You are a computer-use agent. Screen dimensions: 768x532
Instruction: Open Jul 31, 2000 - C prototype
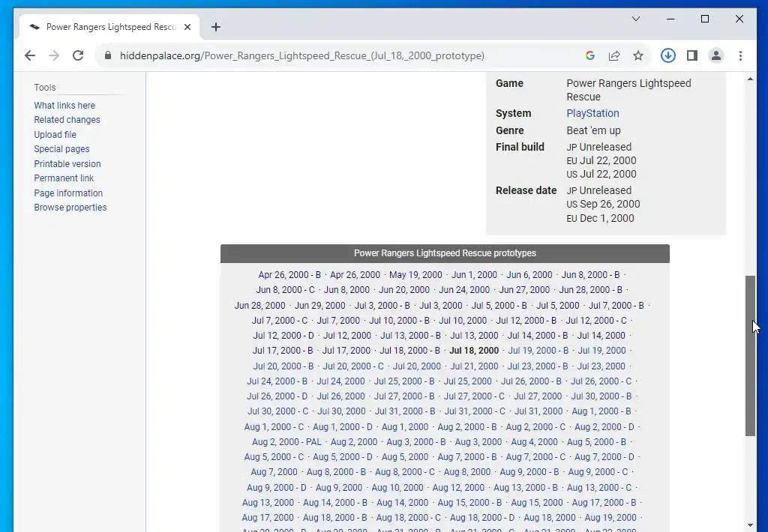pyautogui.click(x=475, y=411)
